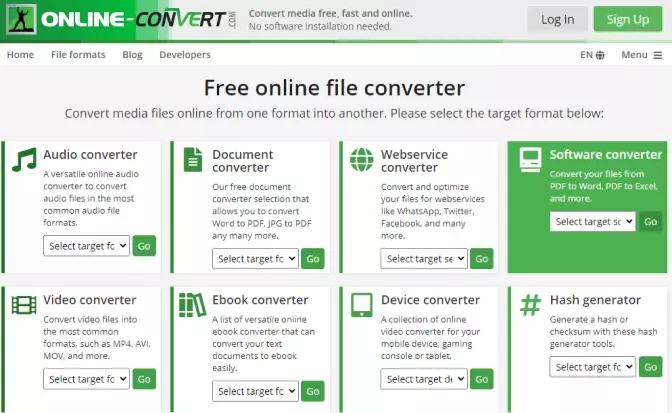Open Ebook converter target format dropdown
672x413 pixels.
(255, 391)
